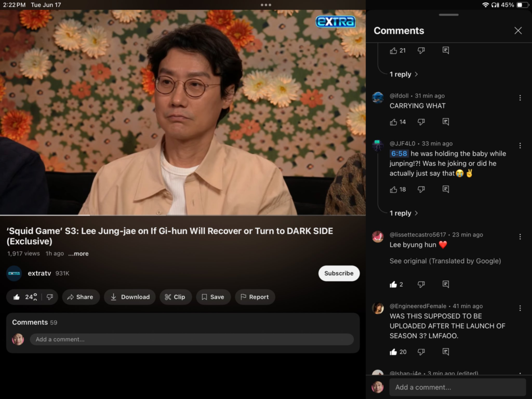Open @lissettecastro5617's channel from username
The width and height of the screenshot is (532, 399).
(418, 234)
